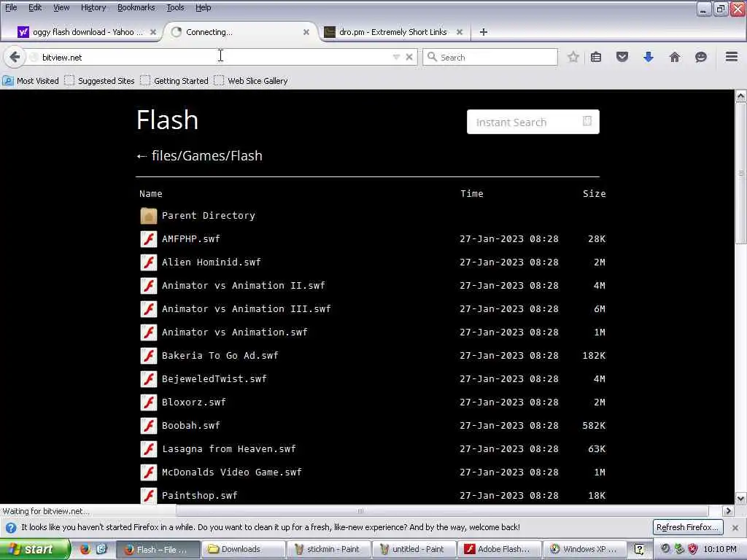Open the Parent Directory link
This screenshot has width=747, height=560.
(208, 216)
